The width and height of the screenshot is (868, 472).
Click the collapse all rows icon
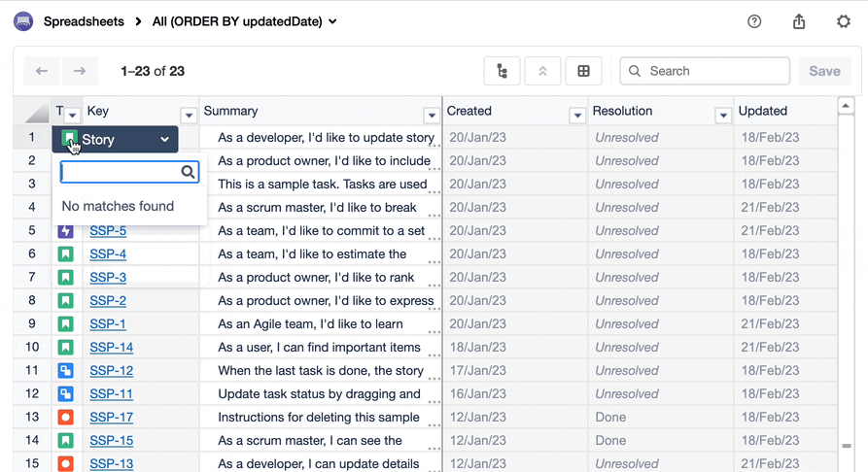(x=542, y=71)
